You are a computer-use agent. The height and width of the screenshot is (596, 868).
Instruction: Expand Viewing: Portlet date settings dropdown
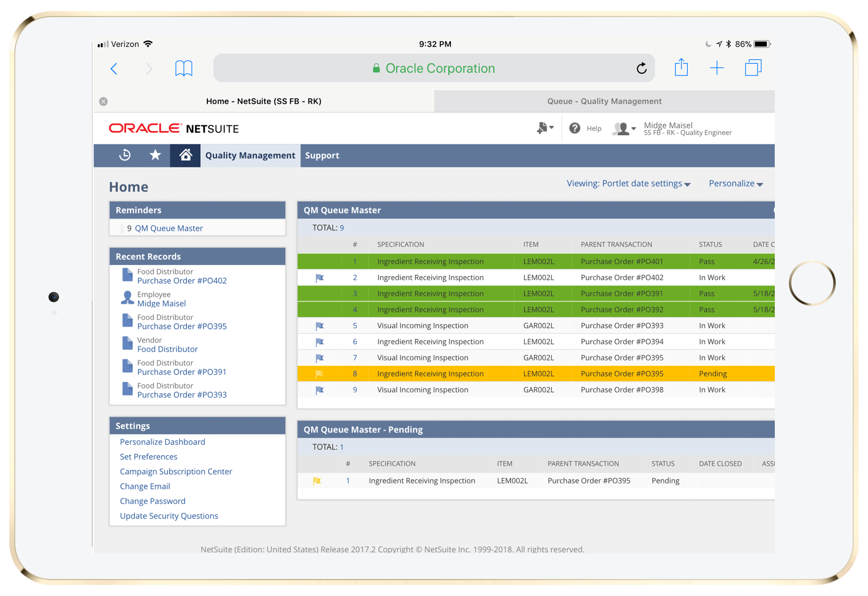click(628, 184)
